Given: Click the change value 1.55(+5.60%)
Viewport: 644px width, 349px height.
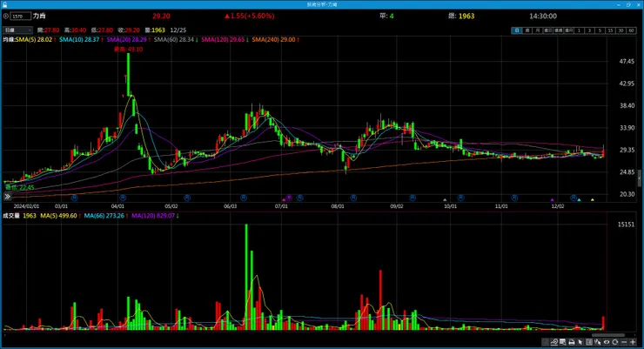Looking at the screenshot, I should coord(249,16).
